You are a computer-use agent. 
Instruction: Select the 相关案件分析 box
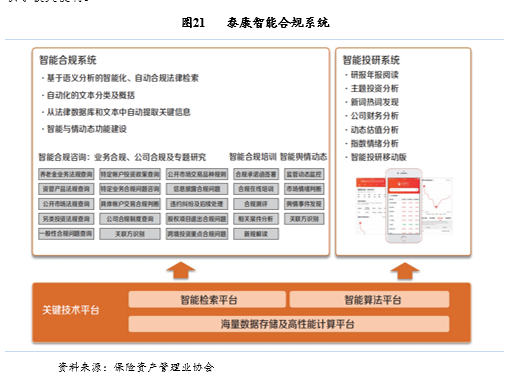point(256,219)
